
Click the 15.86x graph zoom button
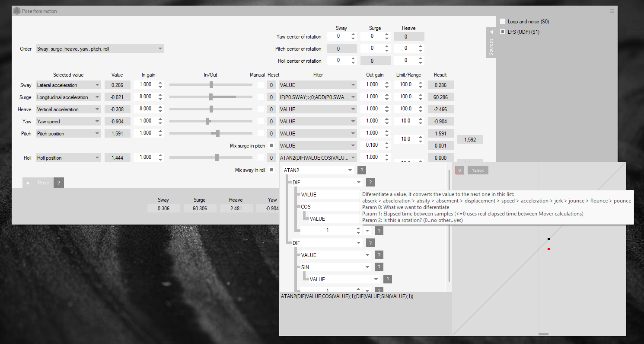coord(477,170)
